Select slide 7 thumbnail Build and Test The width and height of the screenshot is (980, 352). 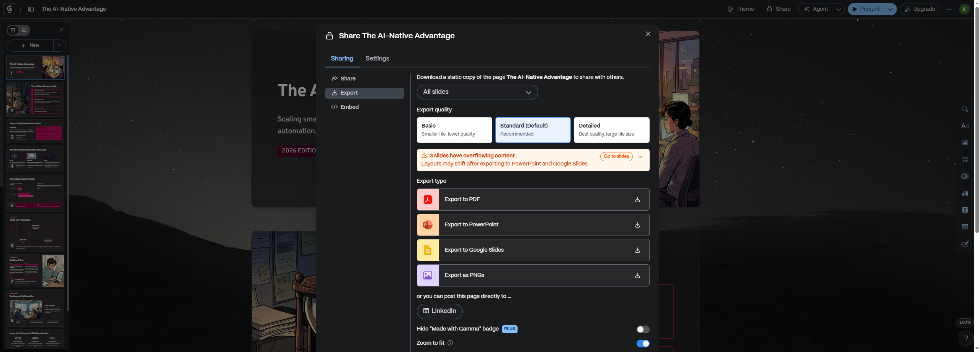coord(35,271)
